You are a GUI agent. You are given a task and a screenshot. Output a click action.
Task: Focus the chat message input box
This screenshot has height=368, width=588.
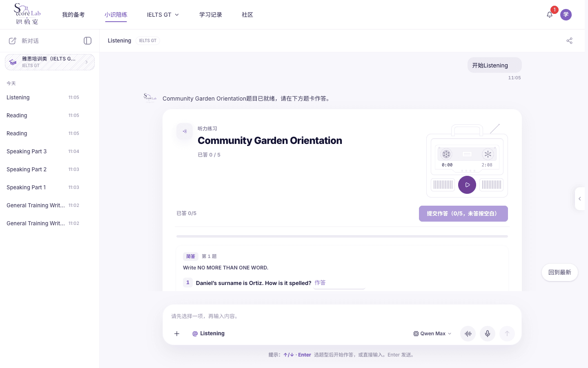coord(342,316)
